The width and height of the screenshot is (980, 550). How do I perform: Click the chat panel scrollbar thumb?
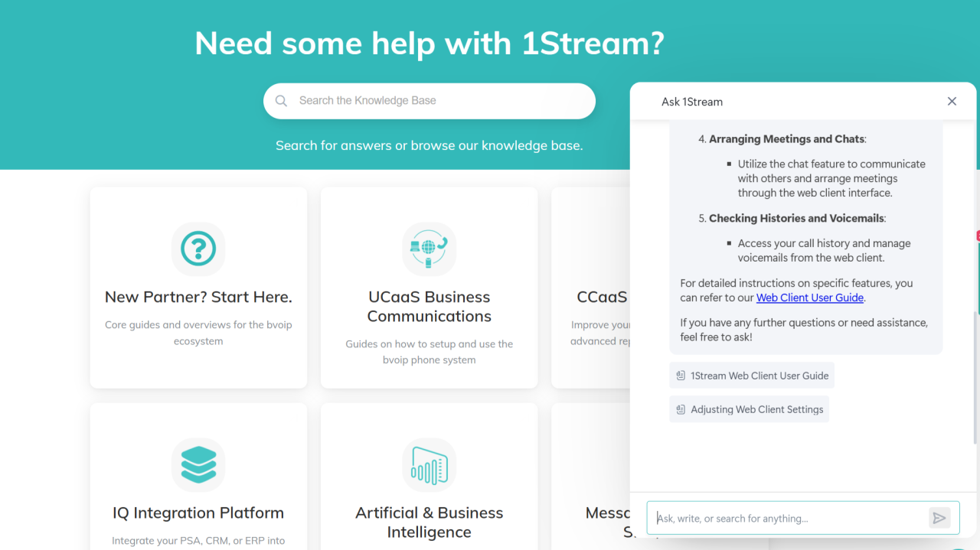tap(974, 378)
